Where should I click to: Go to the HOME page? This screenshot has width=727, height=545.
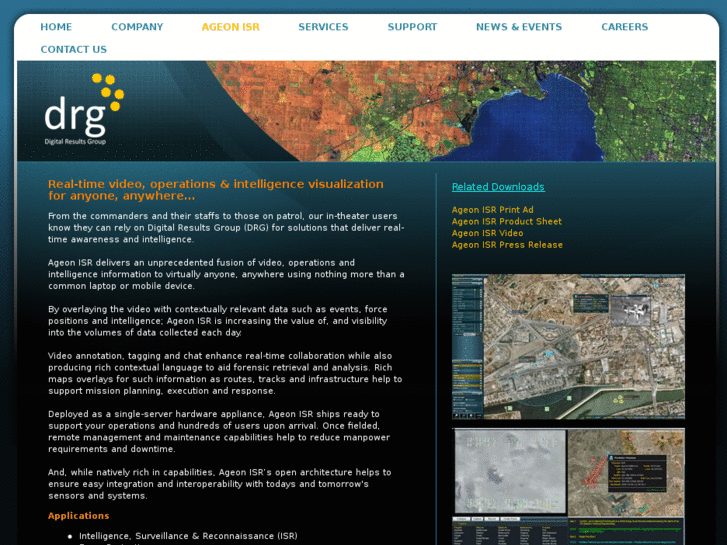coord(56,27)
